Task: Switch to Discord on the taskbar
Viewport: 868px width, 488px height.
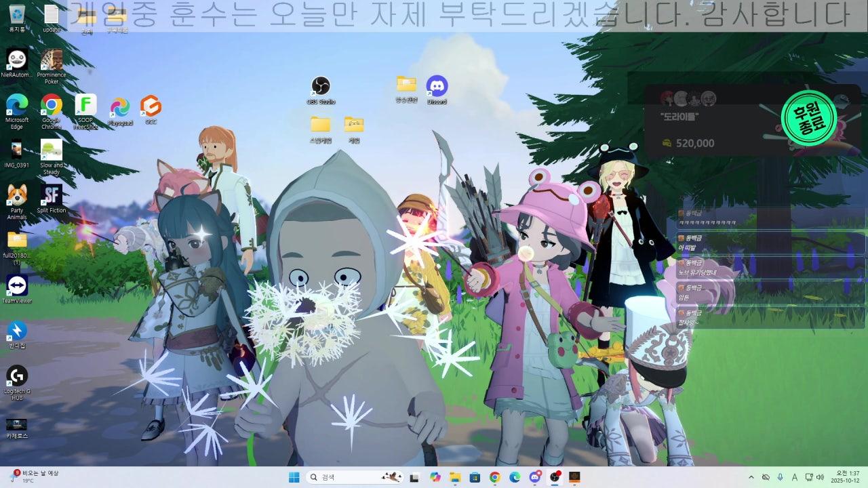Action: pyautogui.click(x=535, y=477)
